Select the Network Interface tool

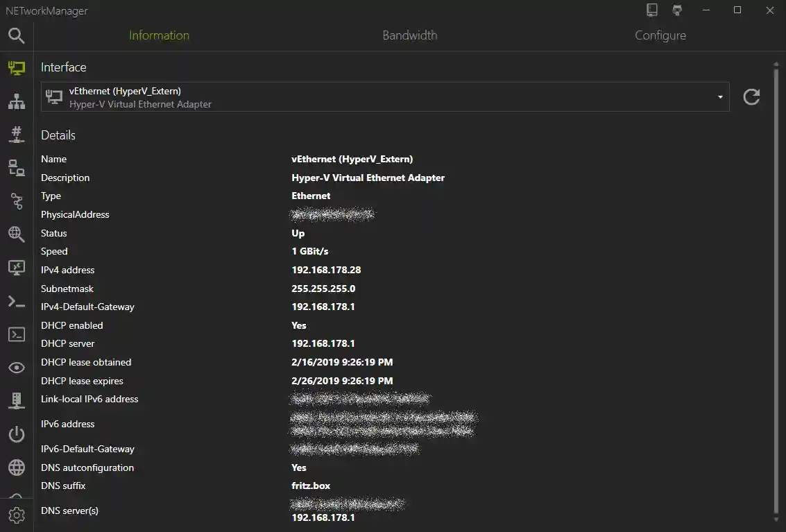pos(16,67)
